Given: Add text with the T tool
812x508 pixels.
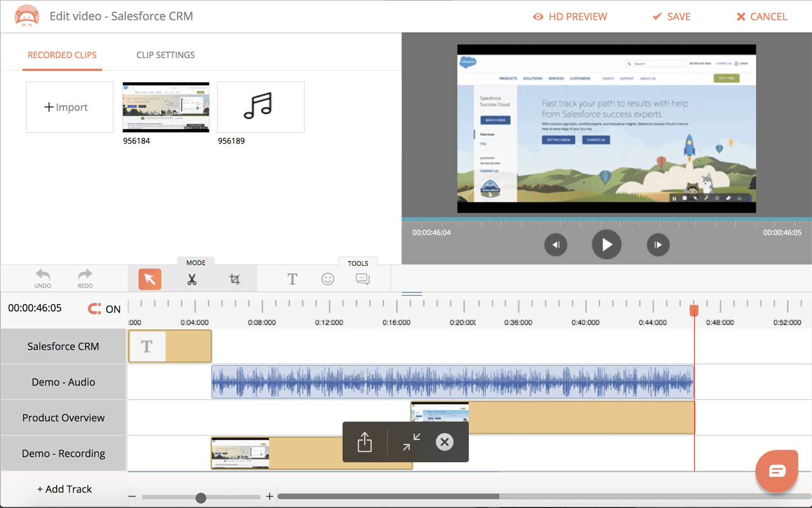Looking at the screenshot, I should click(x=292, y=279).
